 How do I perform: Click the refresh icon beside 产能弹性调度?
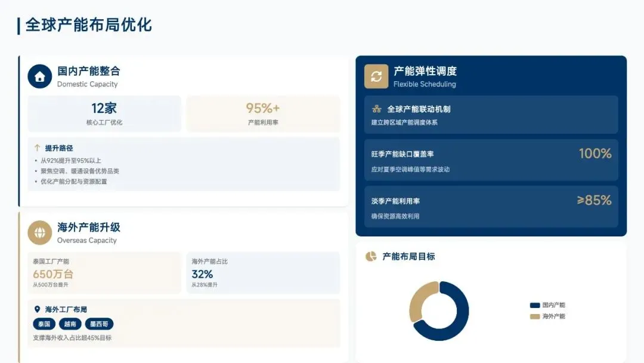(x=376, y=76)
